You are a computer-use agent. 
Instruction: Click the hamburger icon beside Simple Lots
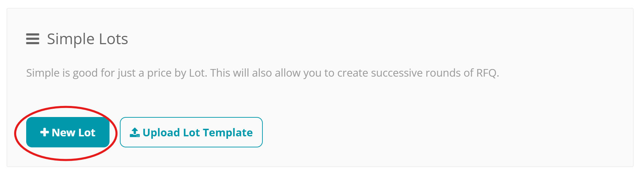click(33, 39)
